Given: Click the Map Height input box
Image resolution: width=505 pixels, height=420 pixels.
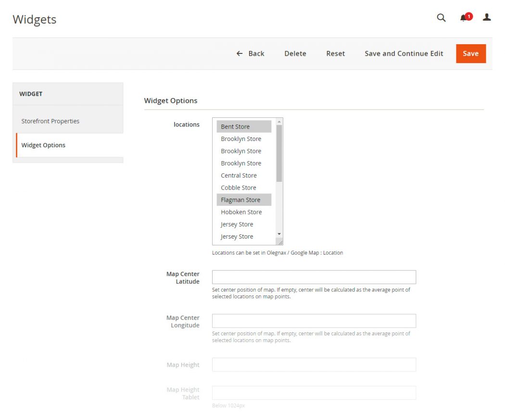Looking at the screenshot, I should (314, 364).
